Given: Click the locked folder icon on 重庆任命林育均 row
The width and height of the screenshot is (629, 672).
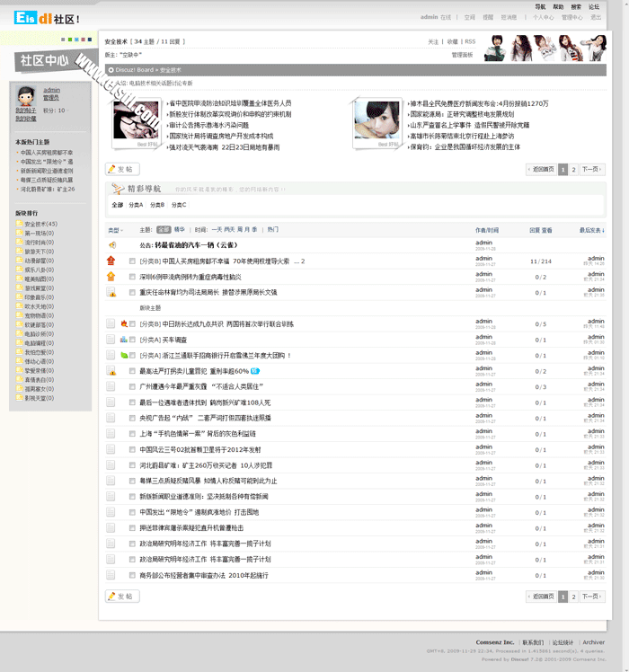Looking at the screenshot, I should [111, 292].
